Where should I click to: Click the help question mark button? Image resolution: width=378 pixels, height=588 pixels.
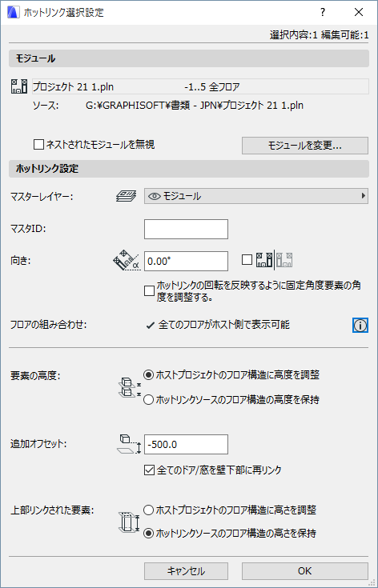(x=323, y=12)
